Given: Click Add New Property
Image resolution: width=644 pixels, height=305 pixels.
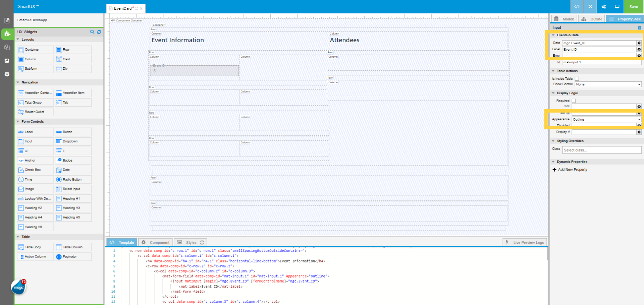Looking at the screenshot, I should tap(570, 170).
